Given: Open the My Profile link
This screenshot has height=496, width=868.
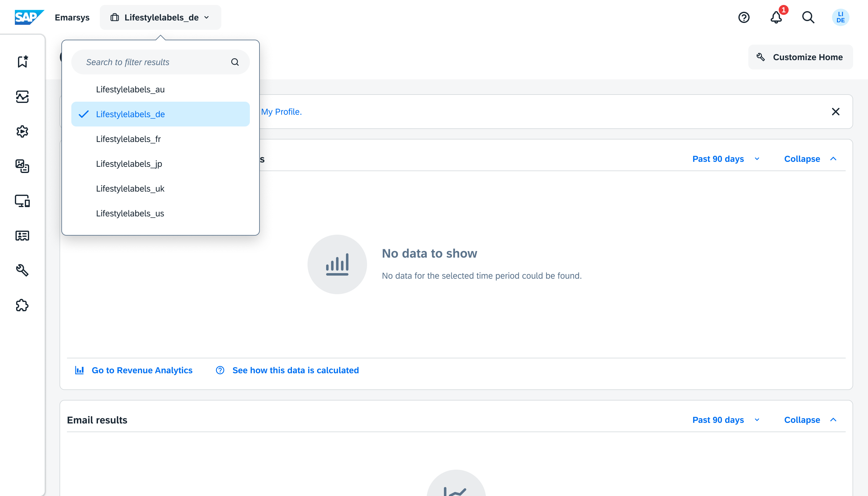Looking at the screenshot, I should pos(281,112).
